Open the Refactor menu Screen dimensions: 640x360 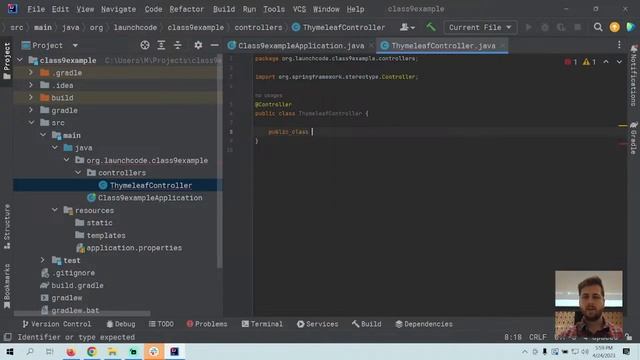[187, 9]
